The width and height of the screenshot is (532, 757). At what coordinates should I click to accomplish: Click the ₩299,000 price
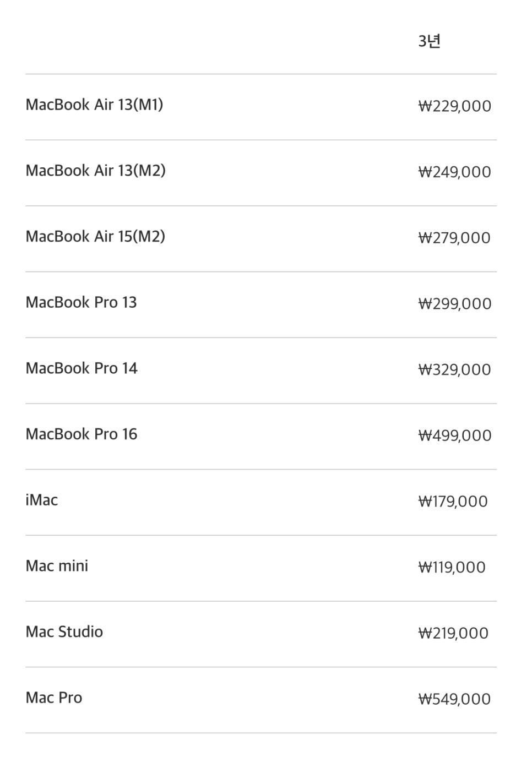click(x=454, y=303)
